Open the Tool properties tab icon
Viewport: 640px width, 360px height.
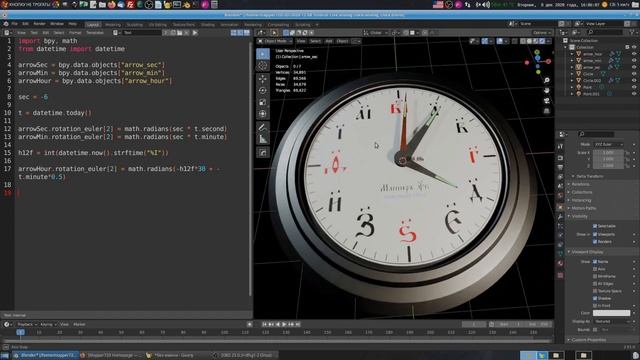coord(560,146)
